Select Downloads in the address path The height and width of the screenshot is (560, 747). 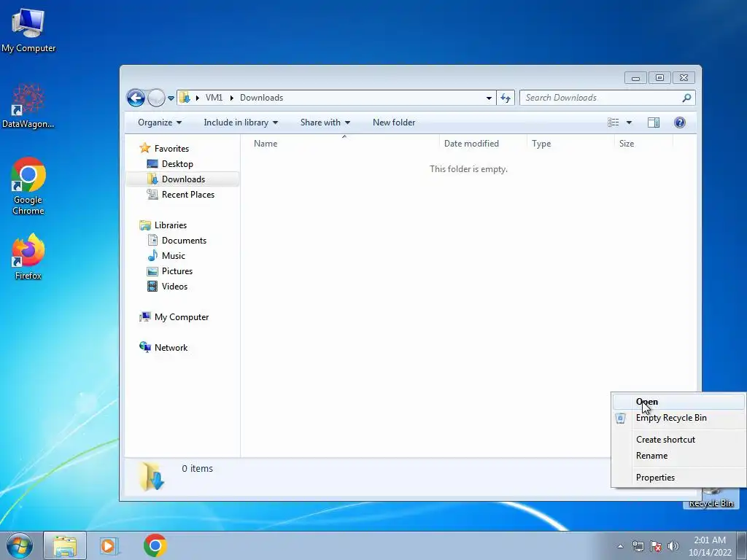261,98
